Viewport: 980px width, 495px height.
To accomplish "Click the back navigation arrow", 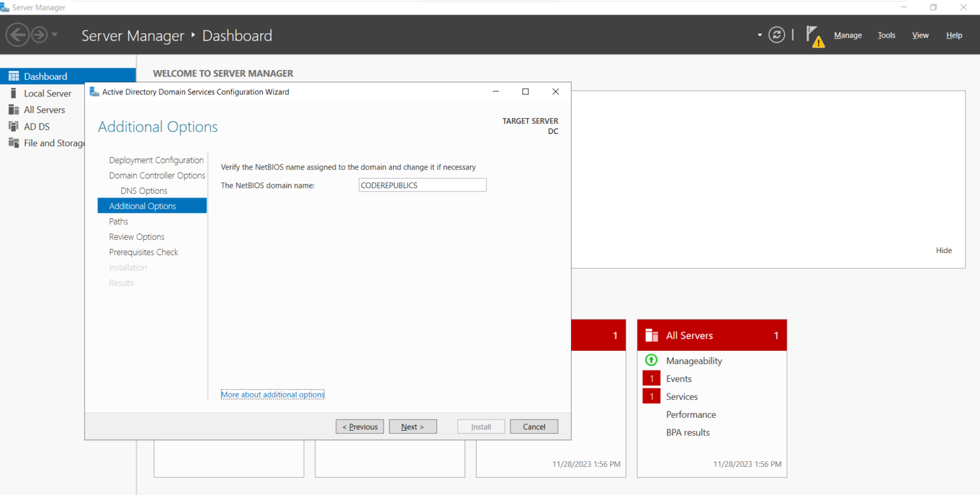I will point(18,34).
